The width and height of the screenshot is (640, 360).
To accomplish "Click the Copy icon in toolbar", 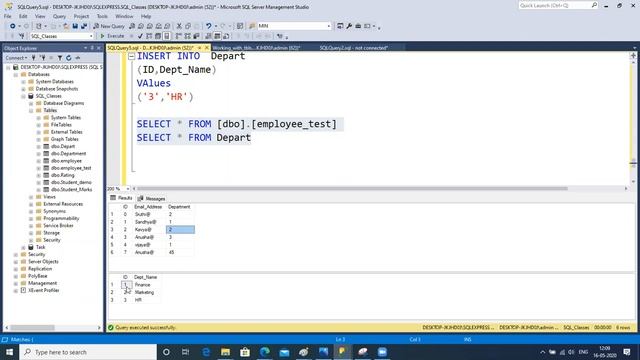I will tap(188, 26).
